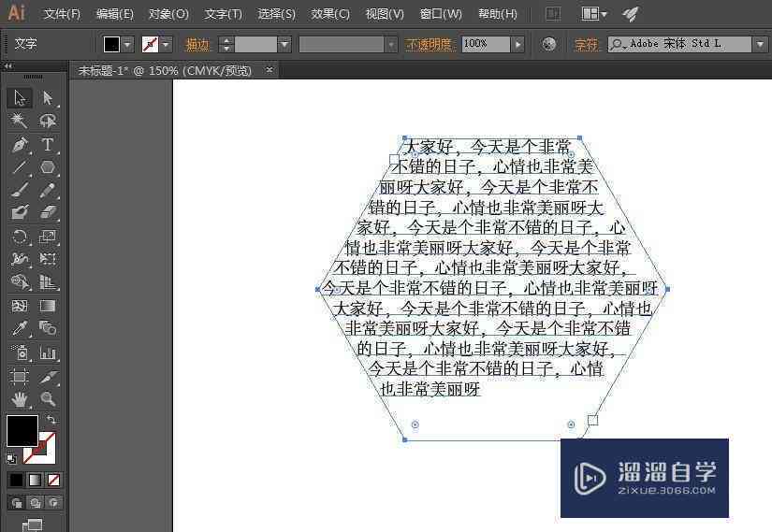Enable Draw Behind mode
772x532 pixels.
35,502
